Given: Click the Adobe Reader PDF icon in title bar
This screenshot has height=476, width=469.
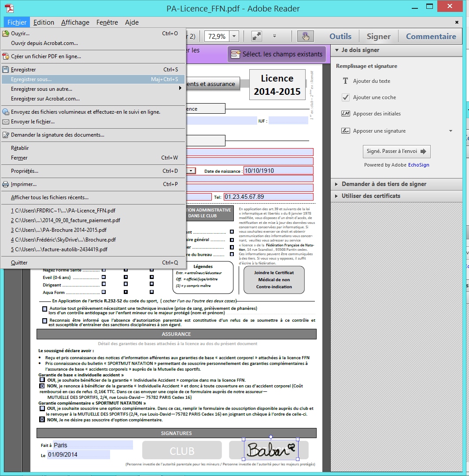Looking at the screenshot, I should pos(9,8).
